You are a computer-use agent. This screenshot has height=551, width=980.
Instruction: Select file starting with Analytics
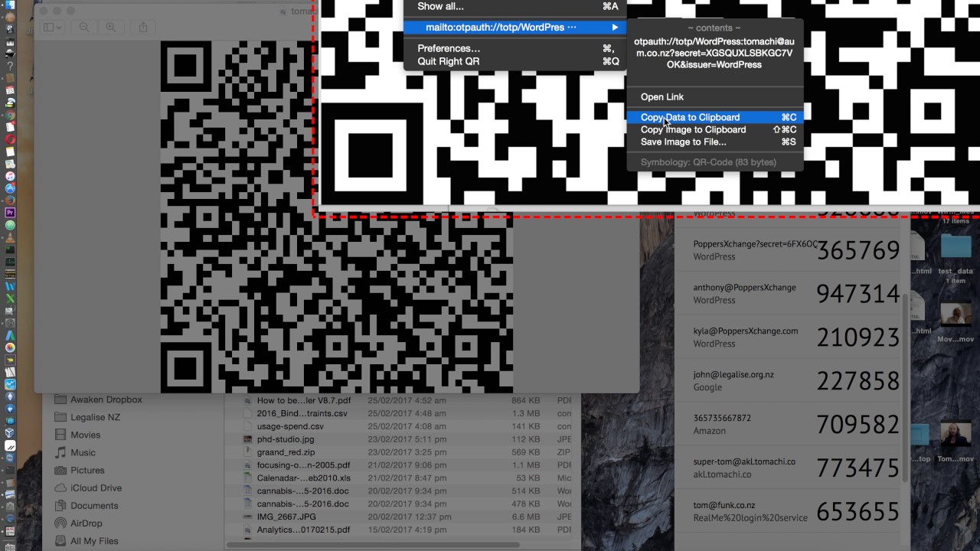[303, 530]
